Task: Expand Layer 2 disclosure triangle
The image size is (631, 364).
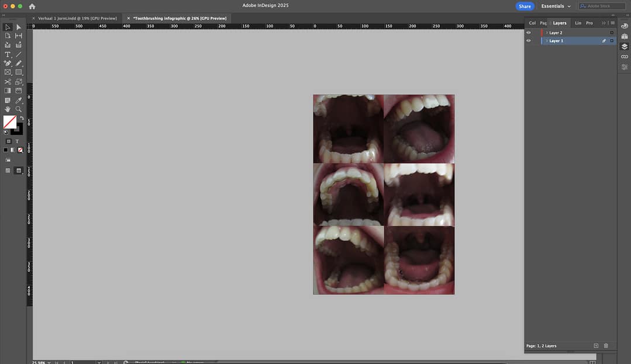Action: pos(547,33)
